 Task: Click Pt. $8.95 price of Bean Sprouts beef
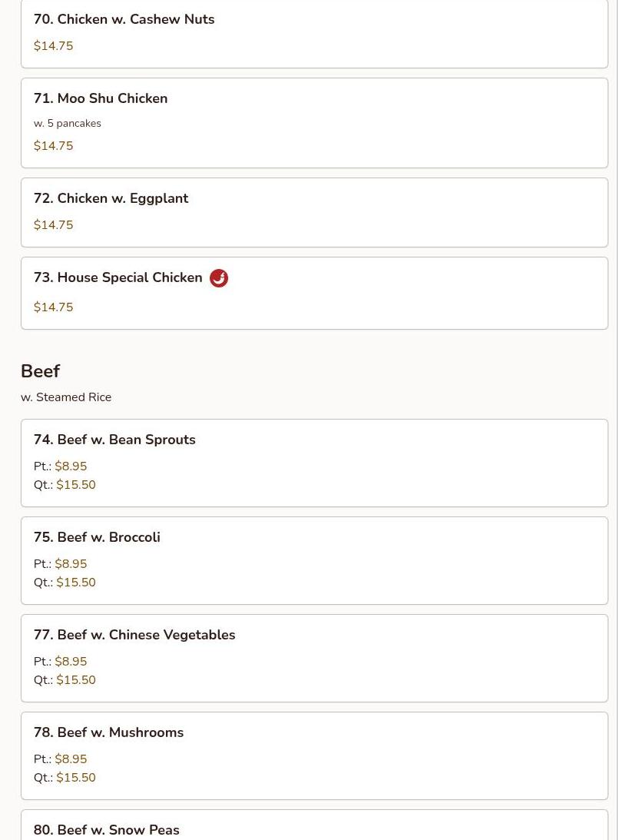(x=60, y=466)
